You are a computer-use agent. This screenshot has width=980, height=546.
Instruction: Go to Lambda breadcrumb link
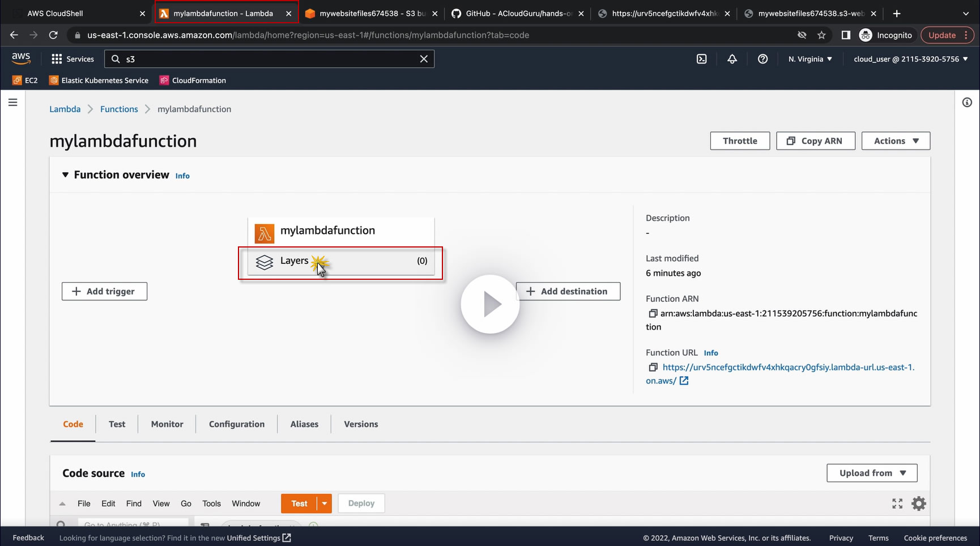click(65, 109)
